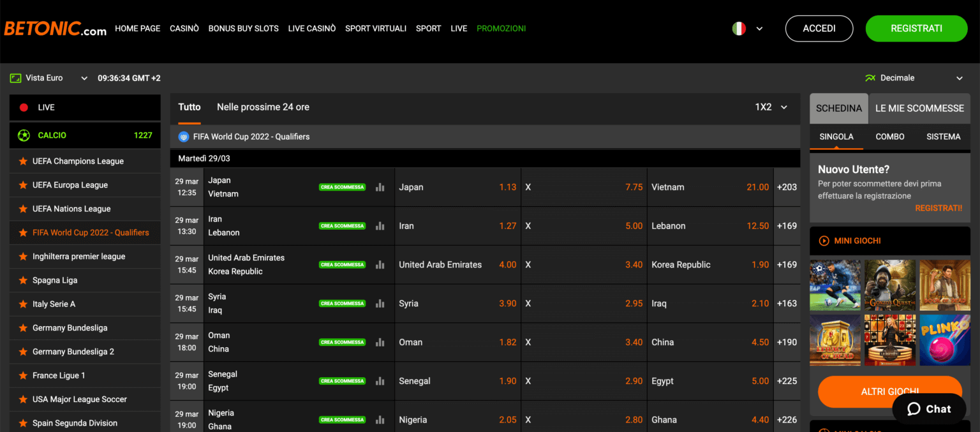Click the Mini Giochi play icon
Viewport: 980px width, 432px height.
point(824,241)
